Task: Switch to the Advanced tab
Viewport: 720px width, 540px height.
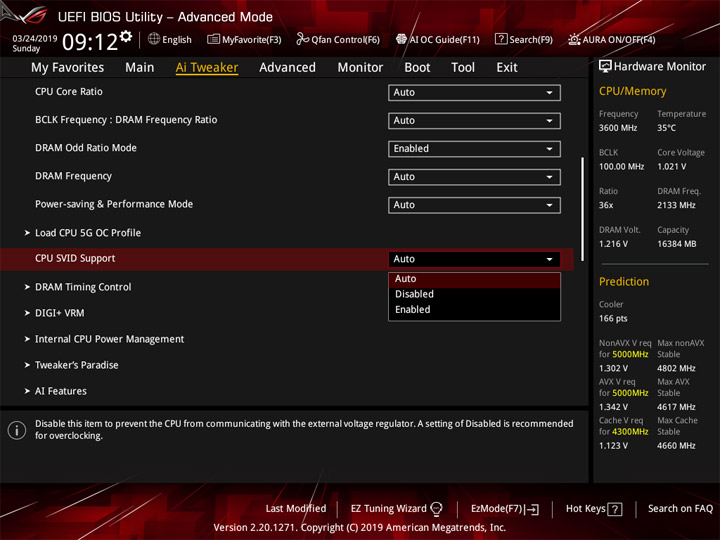Action: 287,68
